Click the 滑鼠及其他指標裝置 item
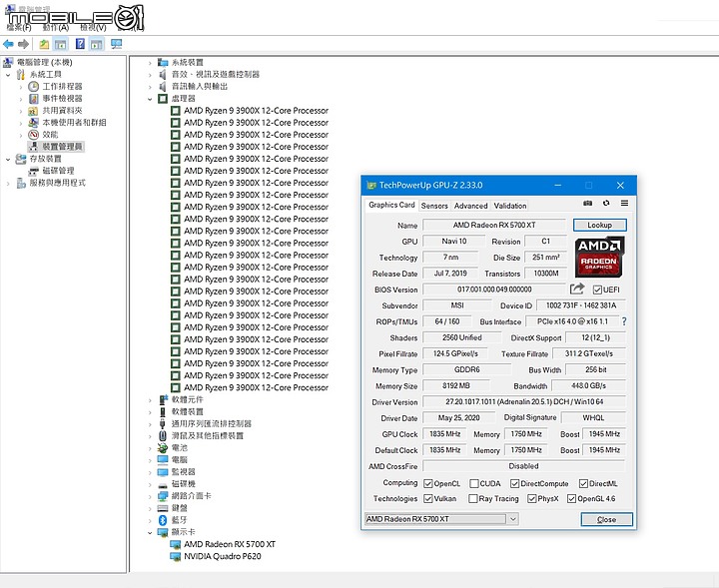The image size is (719, 588). click(208, 436)
